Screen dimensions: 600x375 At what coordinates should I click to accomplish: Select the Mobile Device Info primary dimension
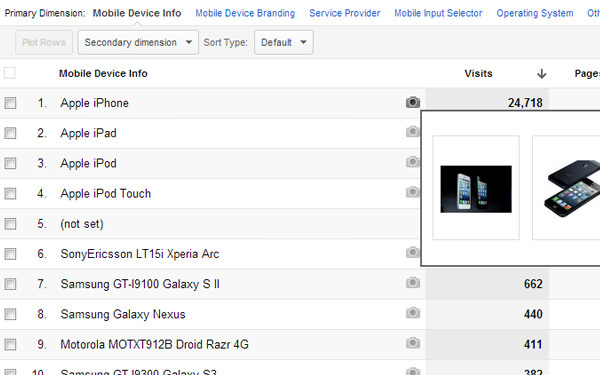[137, 13]
